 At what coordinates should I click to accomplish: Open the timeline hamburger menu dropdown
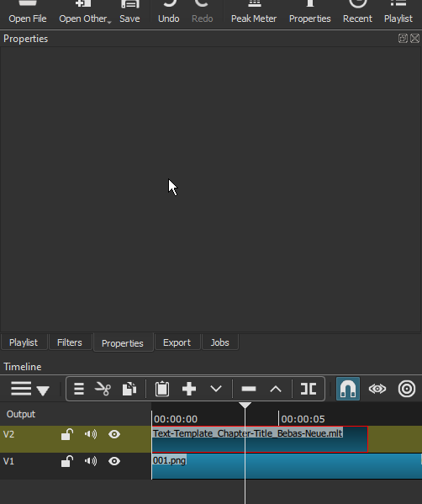[29, 389]
